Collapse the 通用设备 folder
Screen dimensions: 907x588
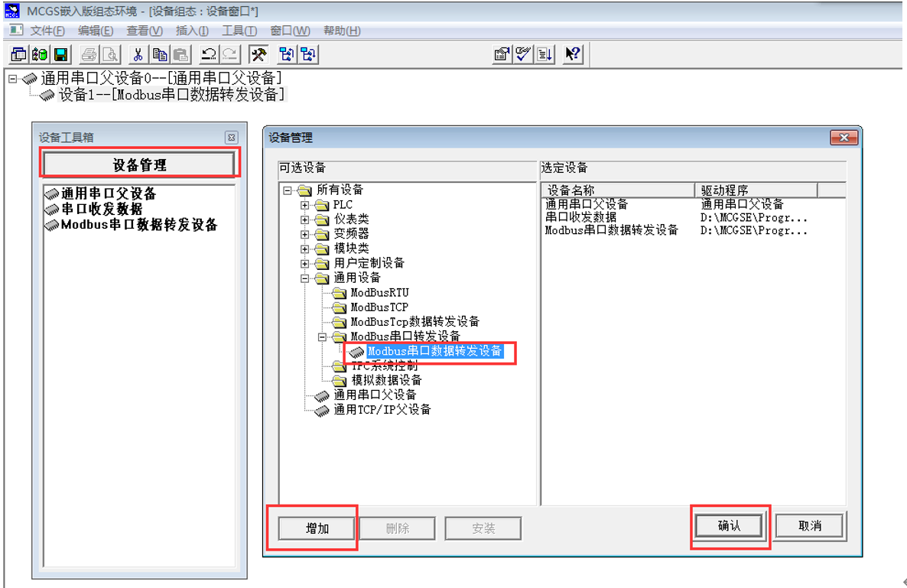click(305, 278)
